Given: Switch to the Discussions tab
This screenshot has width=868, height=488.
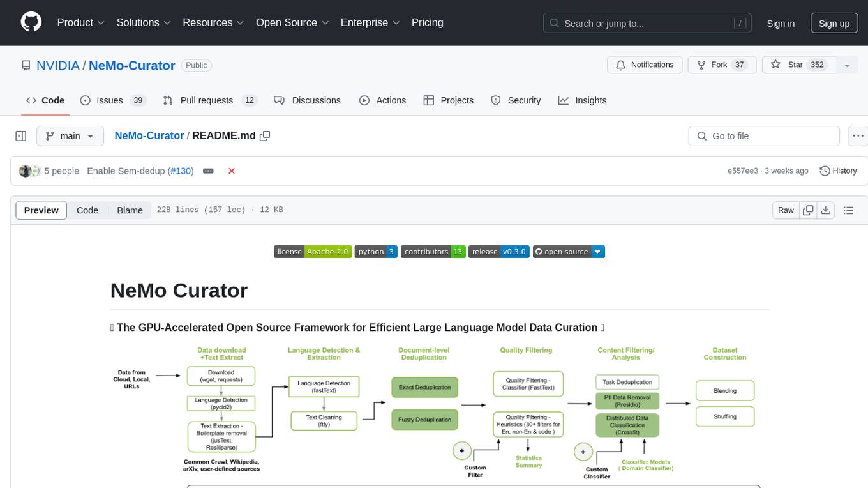Looking at the screenshot, I should point(307,100).
